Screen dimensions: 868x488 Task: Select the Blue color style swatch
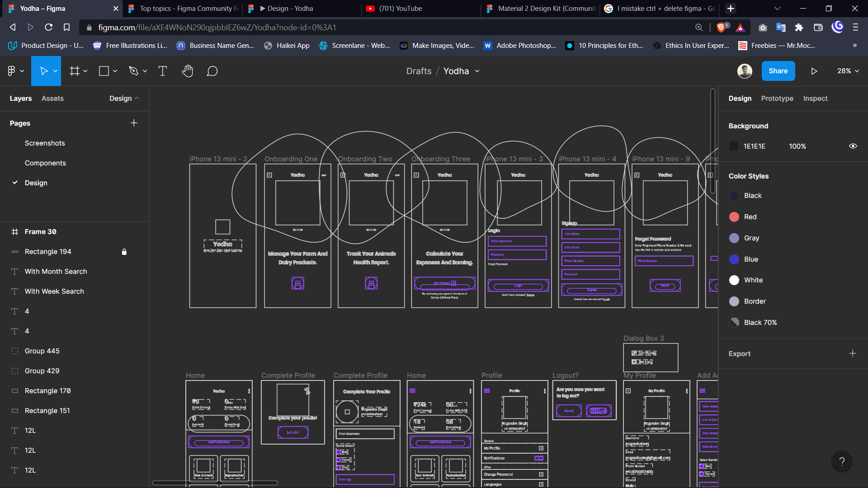tap(734, 259)
